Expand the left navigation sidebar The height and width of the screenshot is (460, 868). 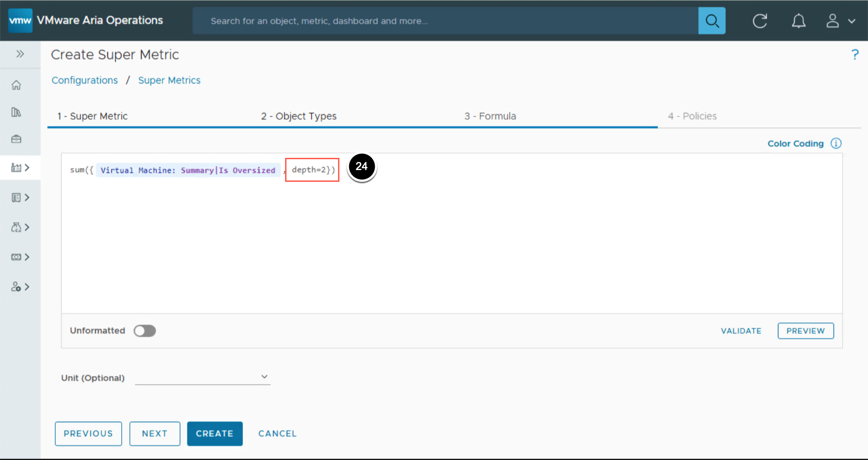coord(20,54)
